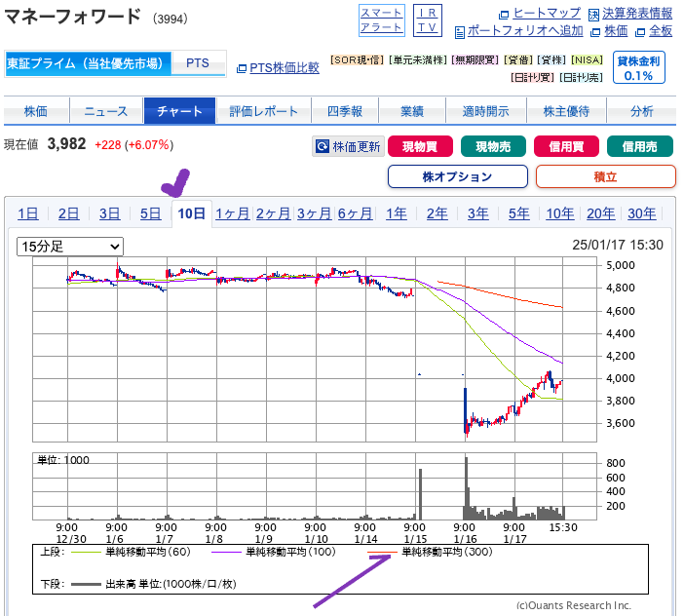Click the add-to-portfolio document icon
Screen dimensions: 684x616
pyautogui.click(x=459, y=32)
